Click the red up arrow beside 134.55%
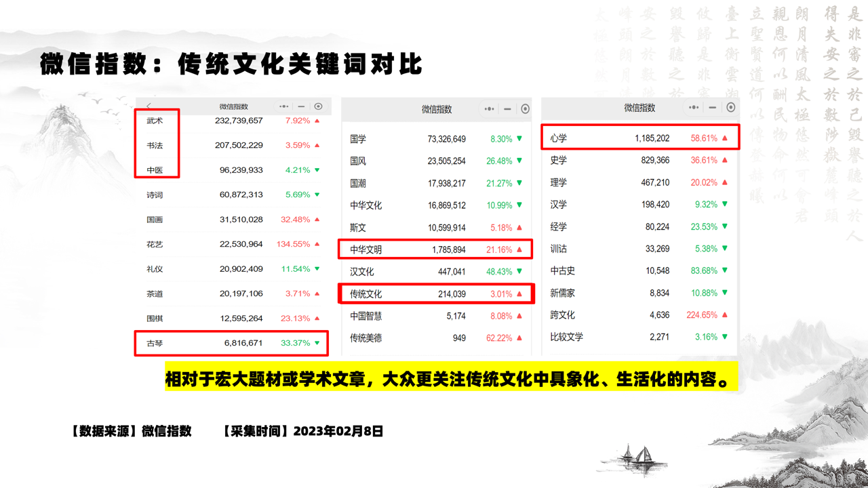Viewport: 868px width, 488px height. coord(317,244)
